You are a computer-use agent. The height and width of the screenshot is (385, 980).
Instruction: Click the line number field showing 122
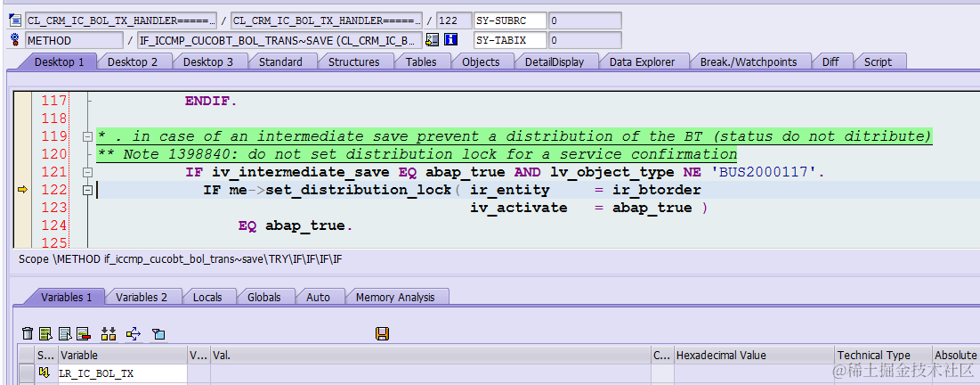[454, 20]
